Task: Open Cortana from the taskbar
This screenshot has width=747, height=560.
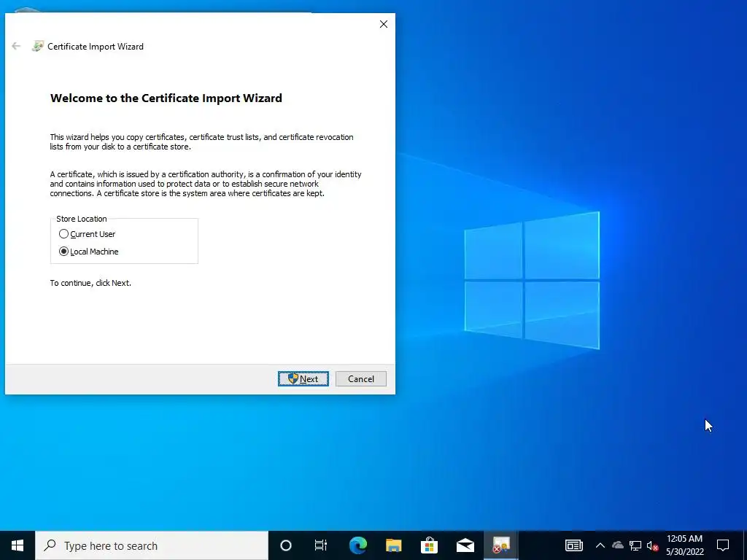Action: (286, 545)
